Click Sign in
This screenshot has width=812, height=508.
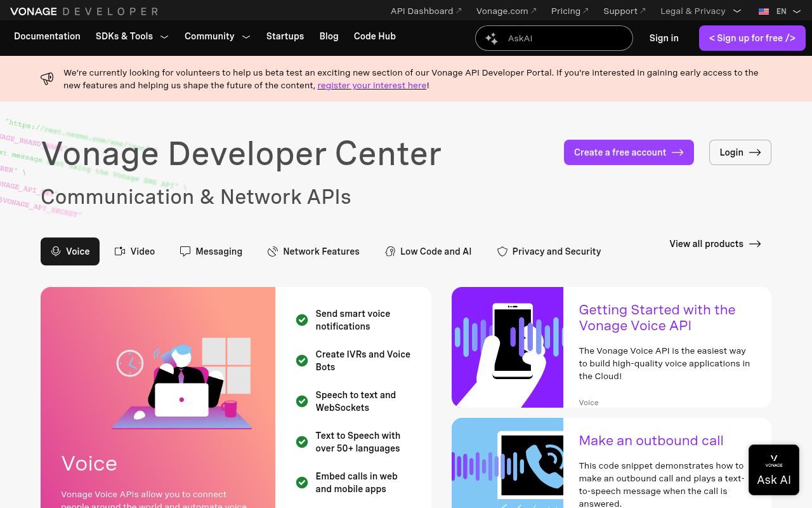coord(664,38)
